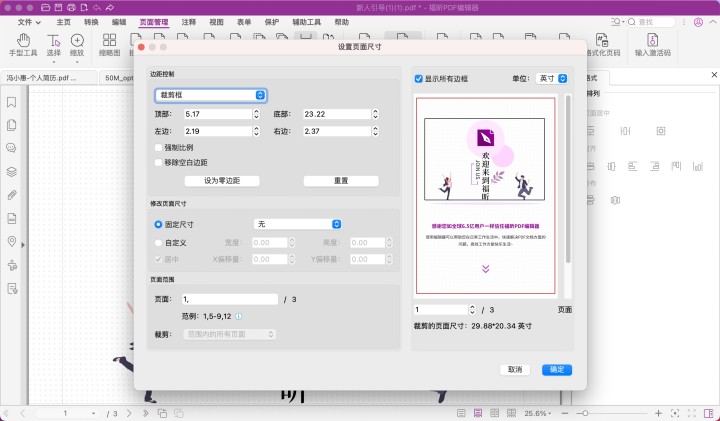Open the Attachments paperclip panel
Image resolution: width=720 pixels, height=421 pixels.
coord(12,195)
